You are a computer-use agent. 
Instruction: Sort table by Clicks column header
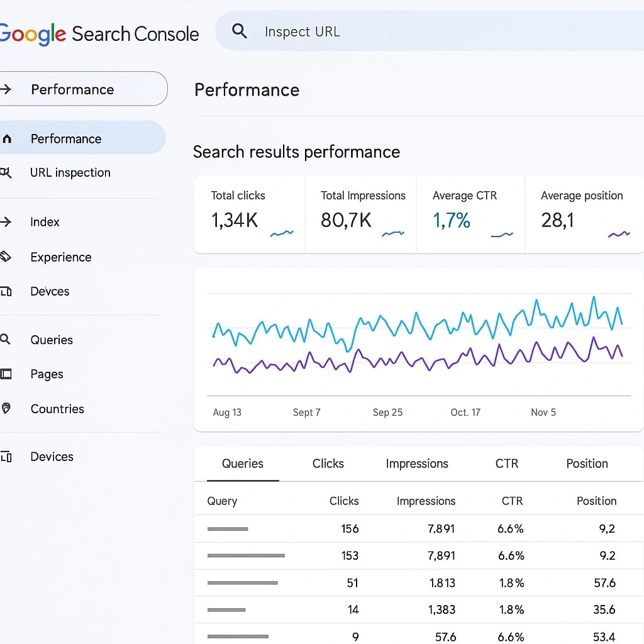[x=344, y=501]
